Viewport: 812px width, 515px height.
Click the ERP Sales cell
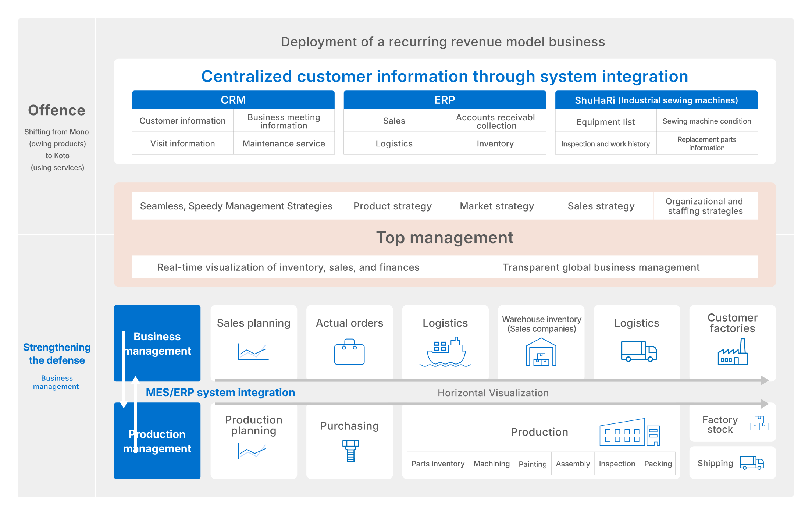point(394,121)
